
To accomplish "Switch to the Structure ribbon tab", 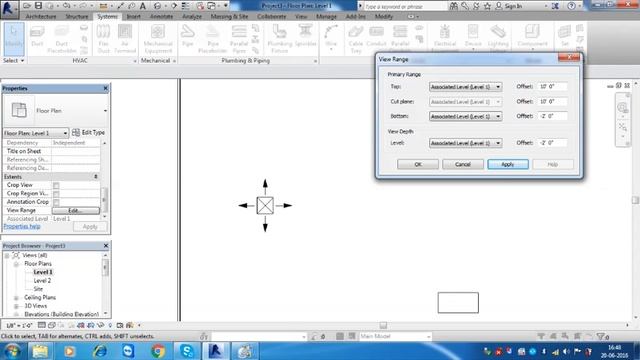I will (77, 17).
